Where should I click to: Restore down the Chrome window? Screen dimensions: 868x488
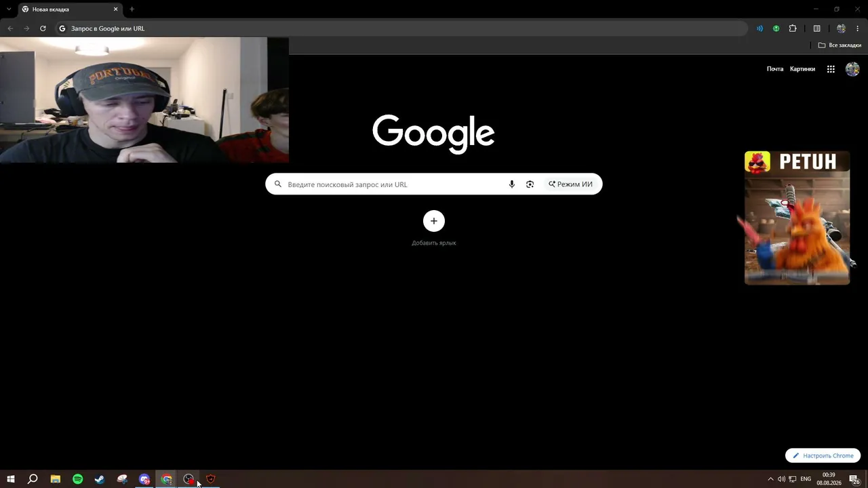coord(837,9)
